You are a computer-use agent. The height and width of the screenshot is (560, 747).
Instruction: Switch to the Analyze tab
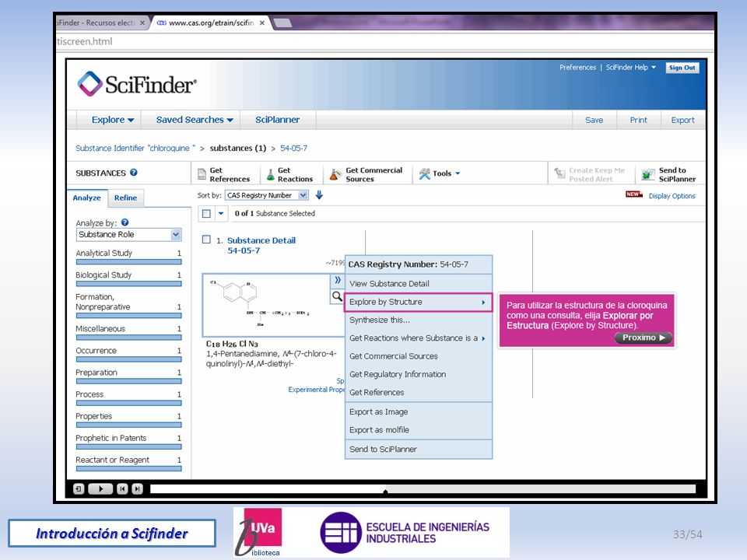(86, 198)
